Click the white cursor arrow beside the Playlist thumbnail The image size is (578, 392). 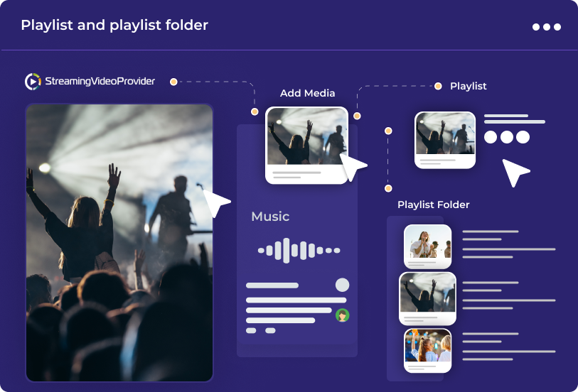(x=515, y=172)
